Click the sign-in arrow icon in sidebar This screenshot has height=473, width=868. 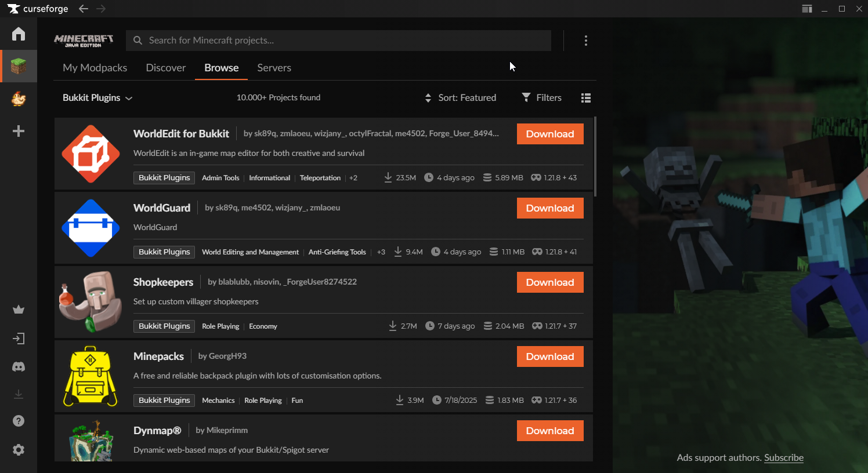19,339
